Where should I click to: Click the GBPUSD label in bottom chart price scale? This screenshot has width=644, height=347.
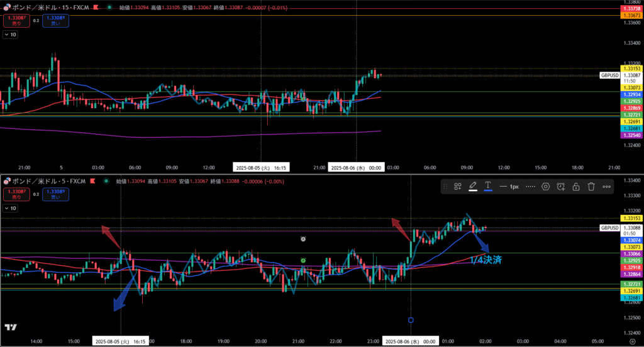point(609,228)
